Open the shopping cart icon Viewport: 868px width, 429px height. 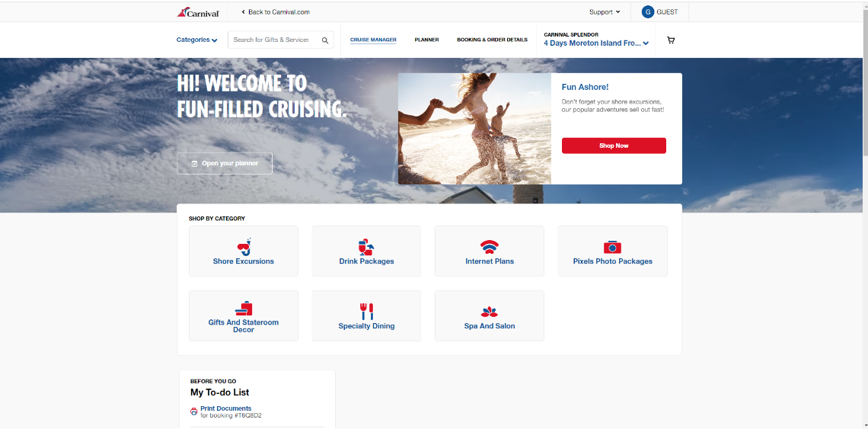(671, 40)
